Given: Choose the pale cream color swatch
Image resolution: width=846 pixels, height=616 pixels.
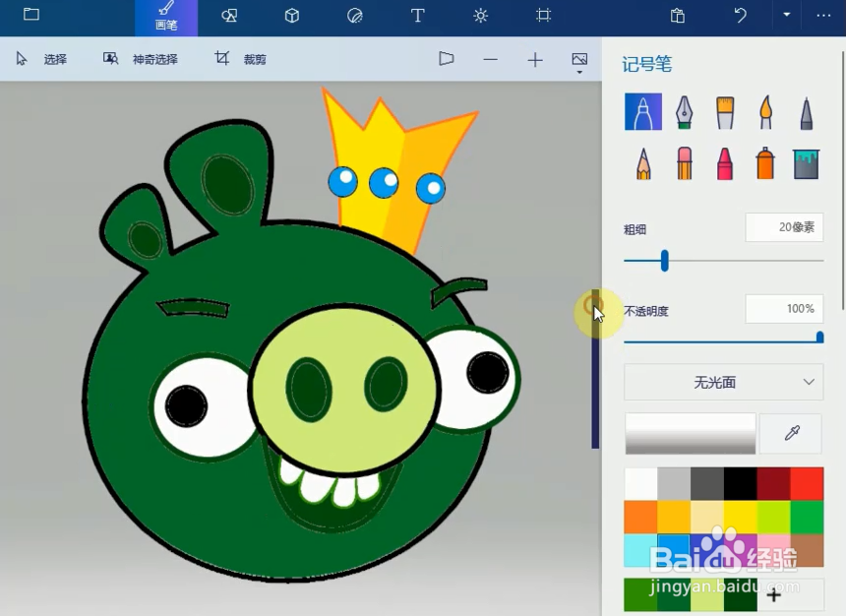Looking at the screenshot, I should tap(706, 518).
